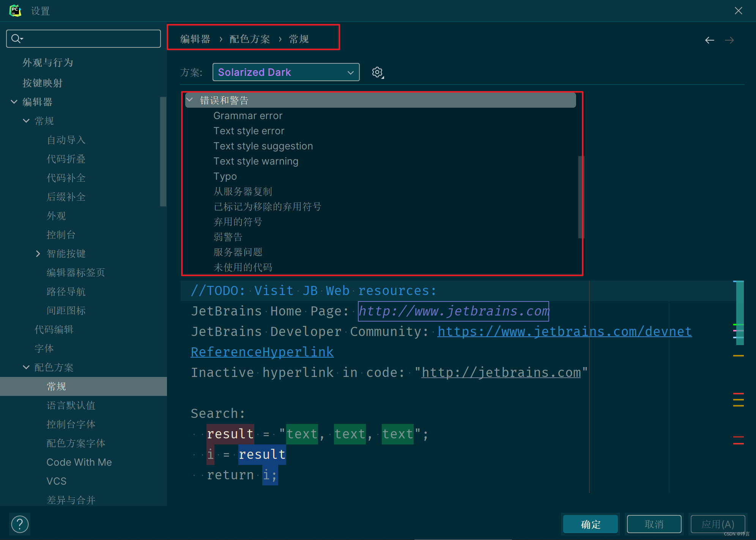Select Grammar error item

pyautogui.click(x=248, y=116)
